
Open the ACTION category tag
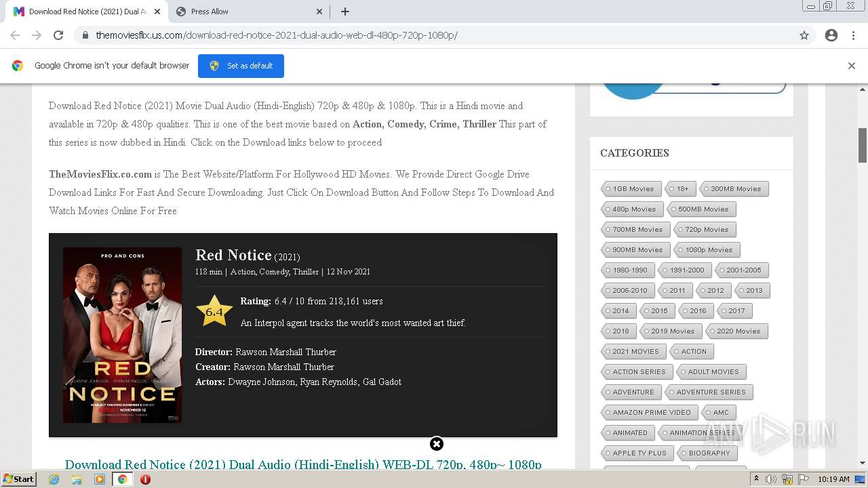point(690,352)
